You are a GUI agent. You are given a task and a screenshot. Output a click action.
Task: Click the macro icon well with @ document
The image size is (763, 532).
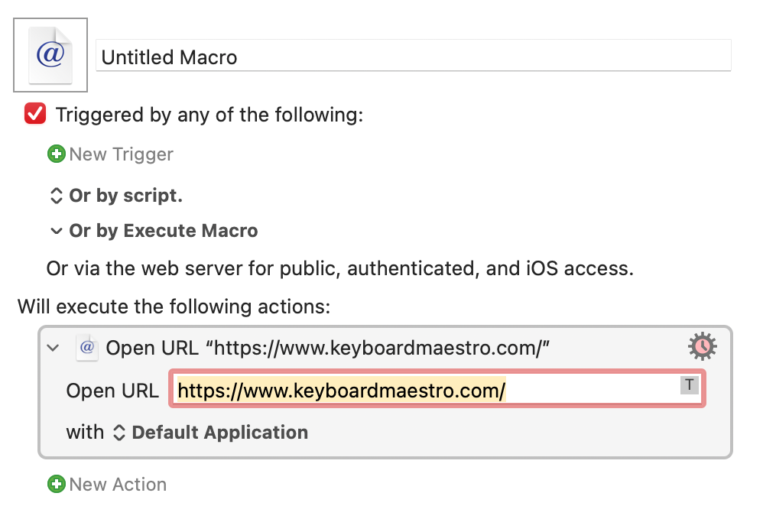50,55
